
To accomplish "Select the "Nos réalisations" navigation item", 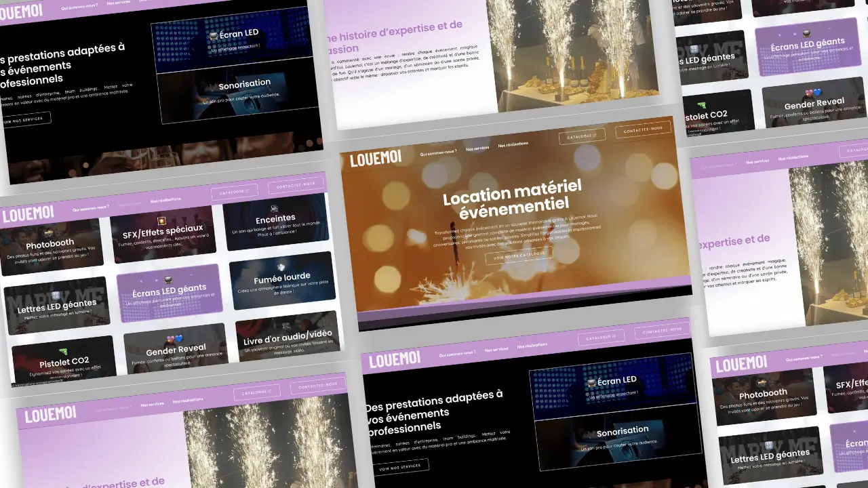I will [513, 143].
